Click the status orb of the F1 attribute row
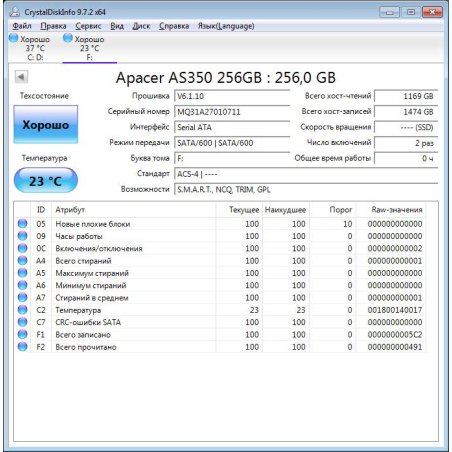This screenshot has width=452, height=452. (22, 334)
